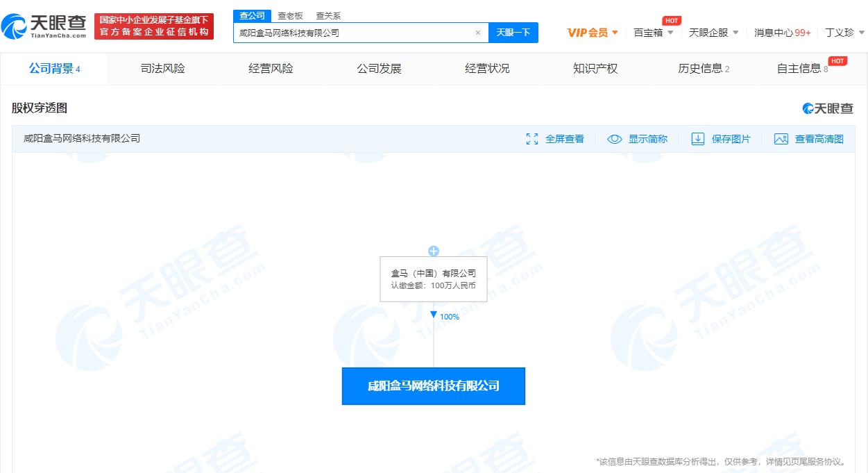This screenshot has height=473, width=868.
Task: Select the 盒马（中国）有限公司 shareholder node
Action: (434, 279)
